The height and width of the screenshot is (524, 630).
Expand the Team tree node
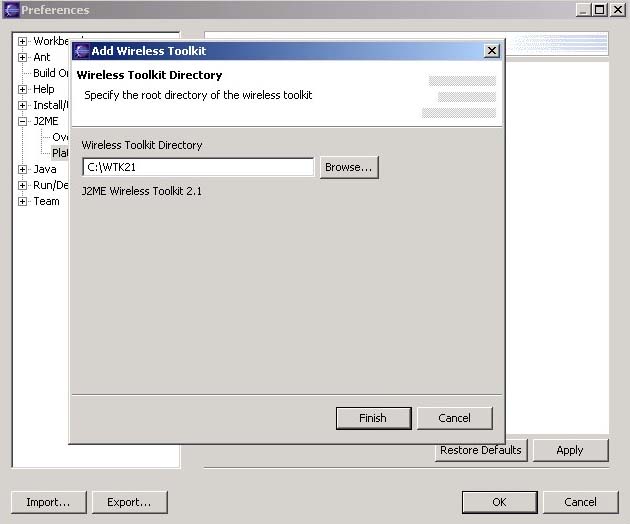pyautogui.click(x=22, y=201)
